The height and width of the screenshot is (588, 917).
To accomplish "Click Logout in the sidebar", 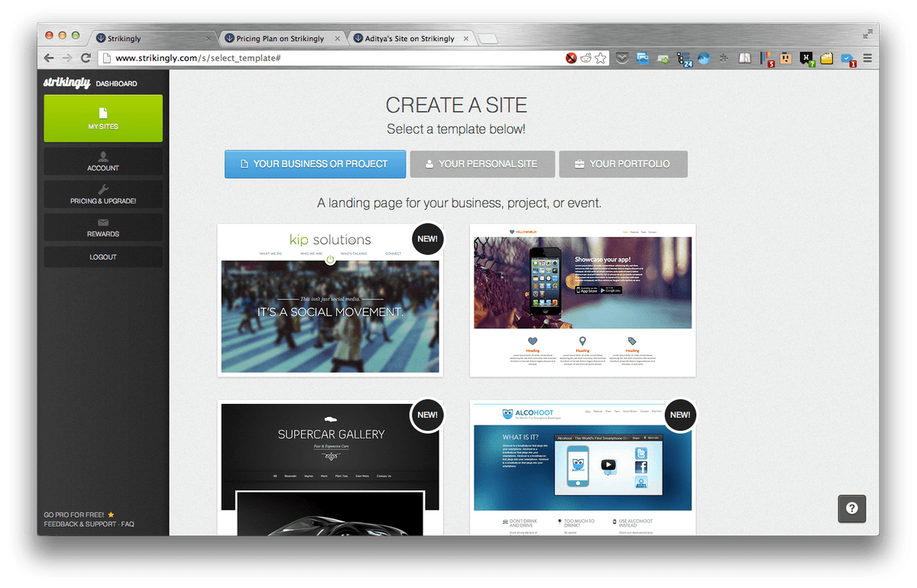I will [103, 257].
